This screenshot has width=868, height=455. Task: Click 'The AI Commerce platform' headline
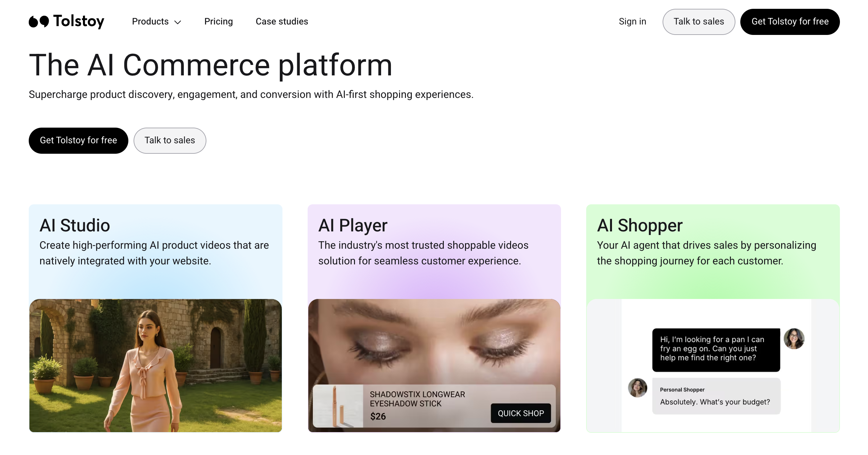(210, 65)
